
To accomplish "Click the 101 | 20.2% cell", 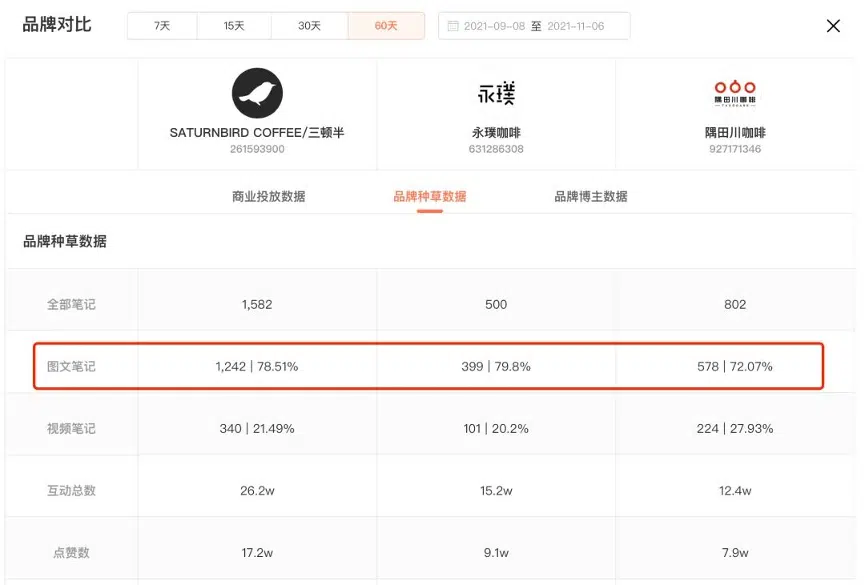I will pyautogui.click(x=496, y=429).
